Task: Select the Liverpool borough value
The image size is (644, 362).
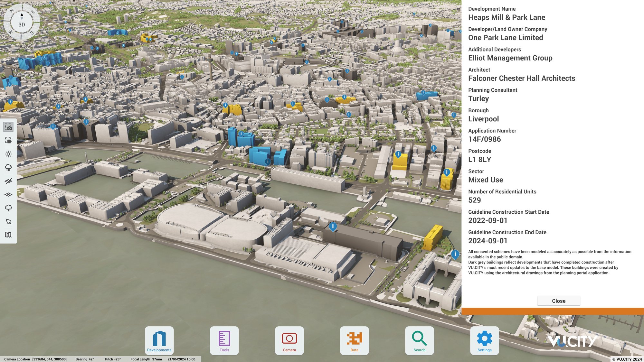Action: [483, 119]
